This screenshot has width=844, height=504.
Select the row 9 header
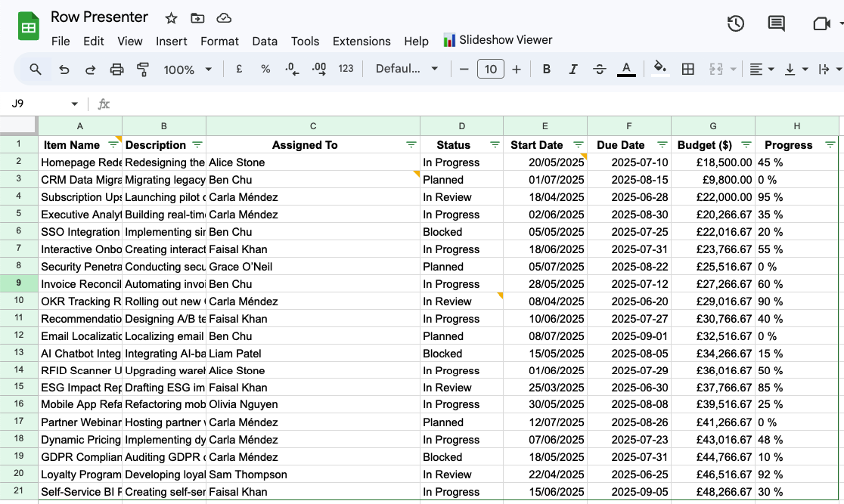click(x=19, y=283)
